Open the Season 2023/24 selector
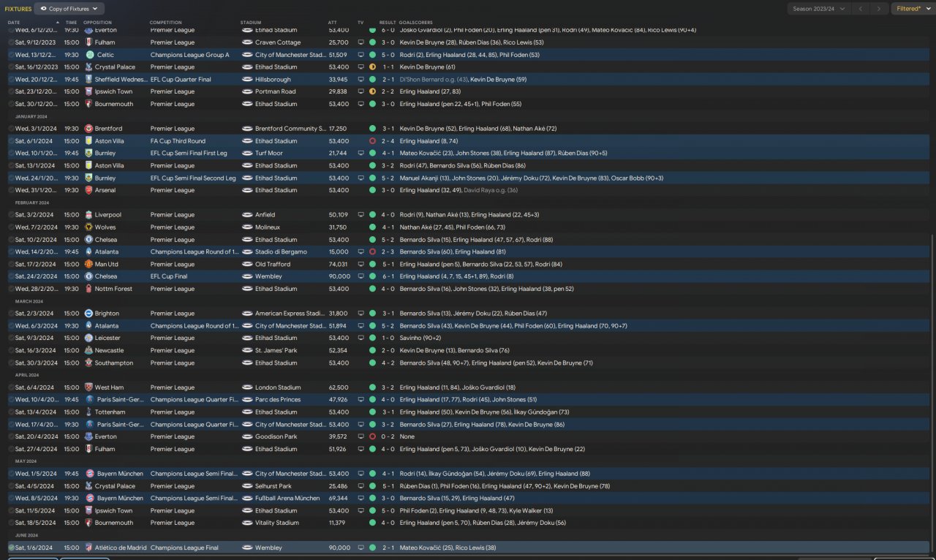This screenshot has height=560, width=936. tap(818, 9)
